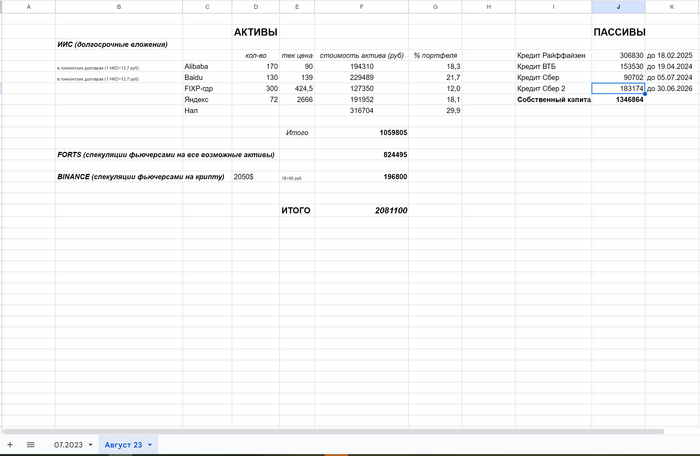Image resolution: width=700 pixels, height=456 pixels.
Task: Click the Собственный капитал cell
Action: (x=554, y=100)
